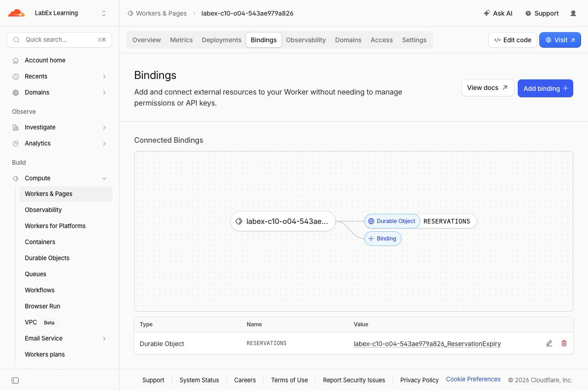
Task: Click Report Security Issues link
Action: [354, 380]
